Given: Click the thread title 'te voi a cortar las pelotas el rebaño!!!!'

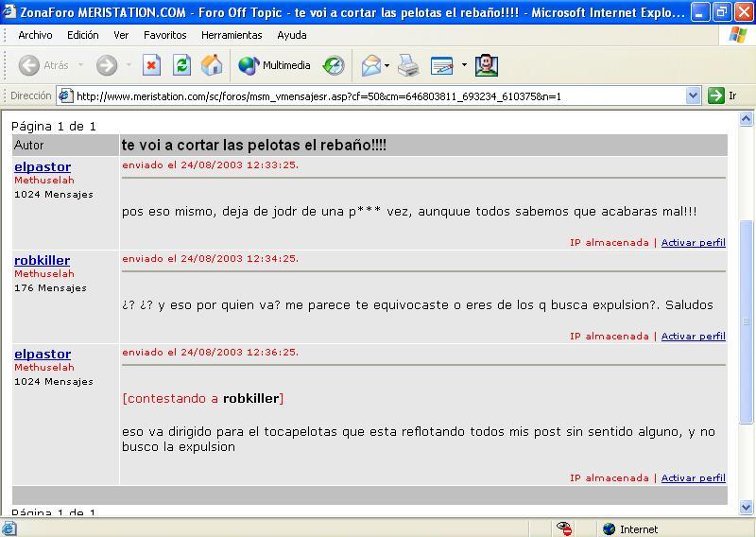Looking at the screenshot, I should [253, 146].
